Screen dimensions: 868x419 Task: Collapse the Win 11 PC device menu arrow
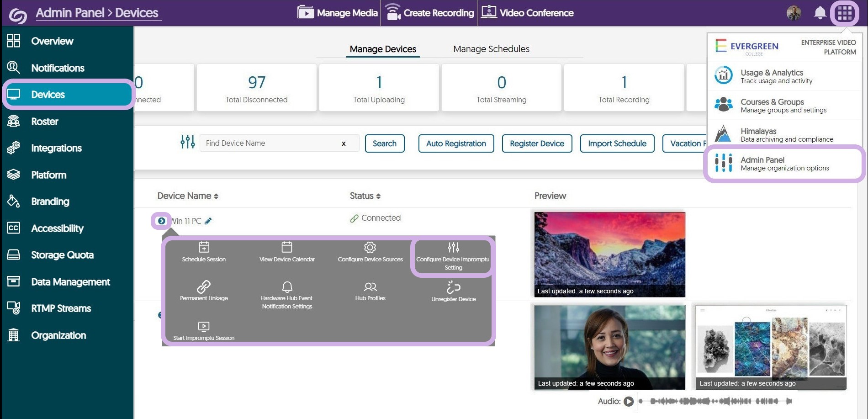[x=161, y=221]
